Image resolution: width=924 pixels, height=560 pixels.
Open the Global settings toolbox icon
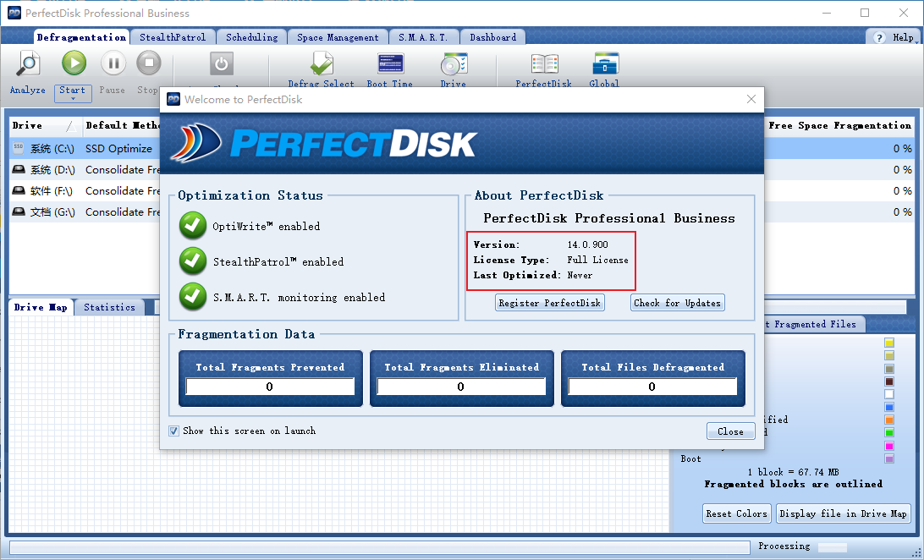606,63
